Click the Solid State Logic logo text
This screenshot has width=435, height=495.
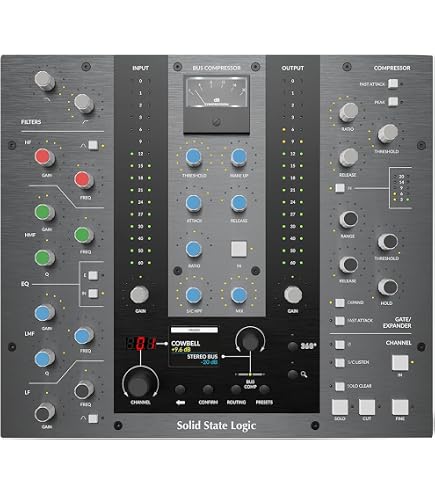216,425
